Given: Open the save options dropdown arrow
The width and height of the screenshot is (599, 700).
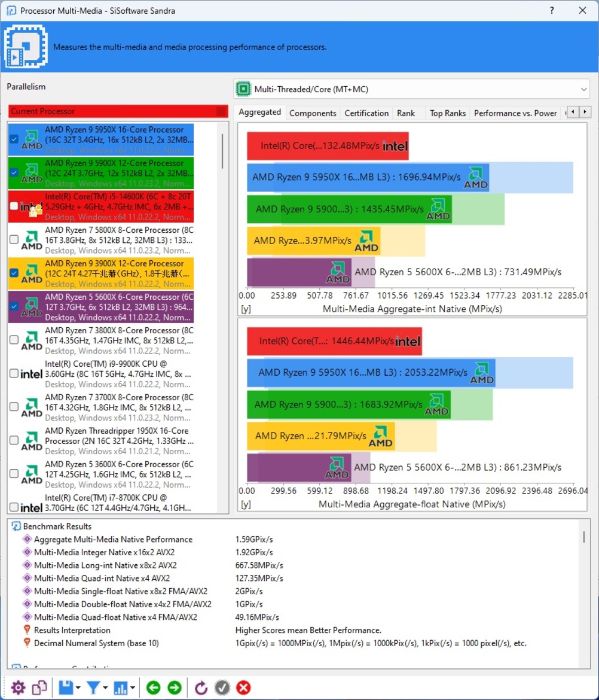Looking at the screenshot, I should click(78, 688).
